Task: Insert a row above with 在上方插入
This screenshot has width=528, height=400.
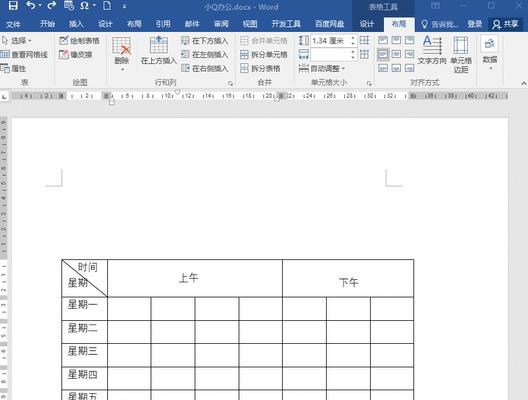Action: click(159, 50)
